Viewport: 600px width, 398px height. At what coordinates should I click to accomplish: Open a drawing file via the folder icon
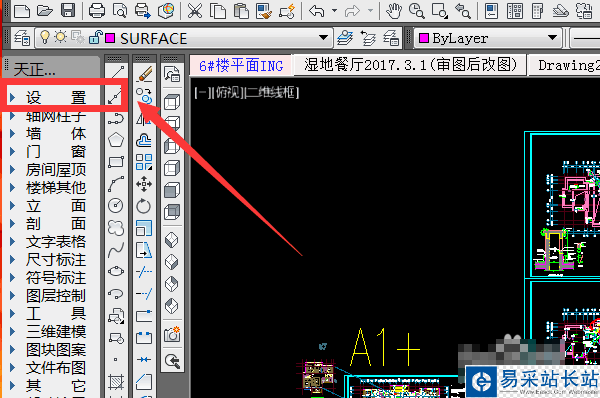[45, 11]
